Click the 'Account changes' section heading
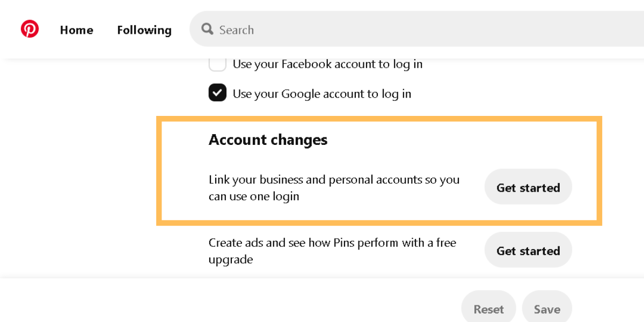This screenshot has width=644, height=322. [268, 140]
